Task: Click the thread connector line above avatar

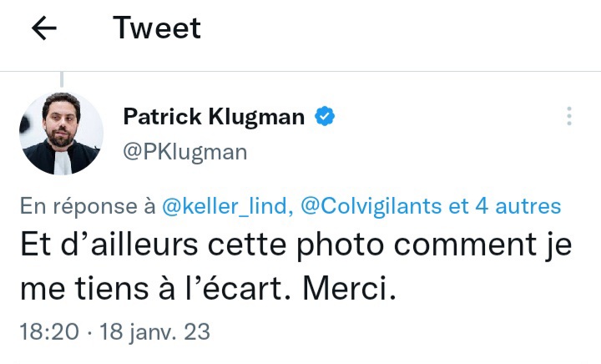Action: [61, 80]
